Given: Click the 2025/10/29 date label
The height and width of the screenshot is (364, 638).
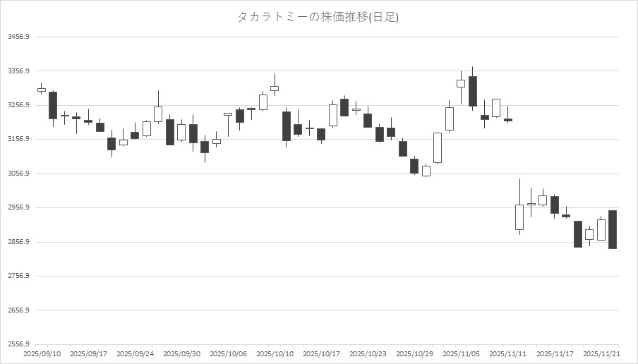Looking at the screenshot, I should pos(414,353).
